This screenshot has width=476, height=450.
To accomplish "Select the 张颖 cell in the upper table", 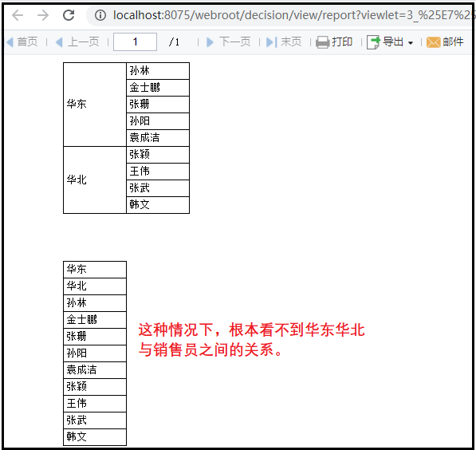I will coord(158,155).
